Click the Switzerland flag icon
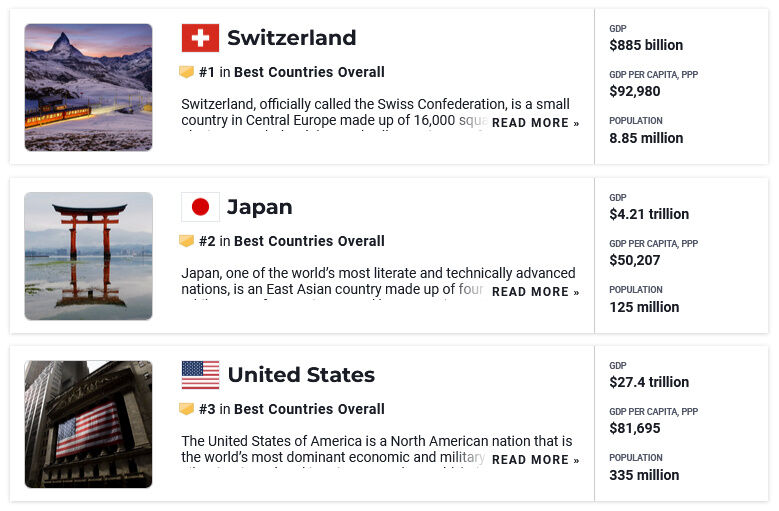Image resolution: width=779 pixels, height=511 pixels. pyautogui.click(x=200, y=38)
